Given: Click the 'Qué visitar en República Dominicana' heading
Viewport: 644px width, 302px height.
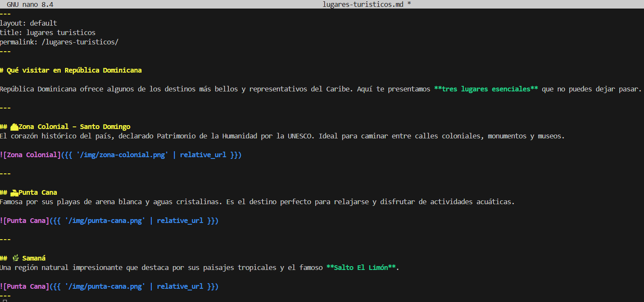Looking at the screenshot, I should [74, 70].
